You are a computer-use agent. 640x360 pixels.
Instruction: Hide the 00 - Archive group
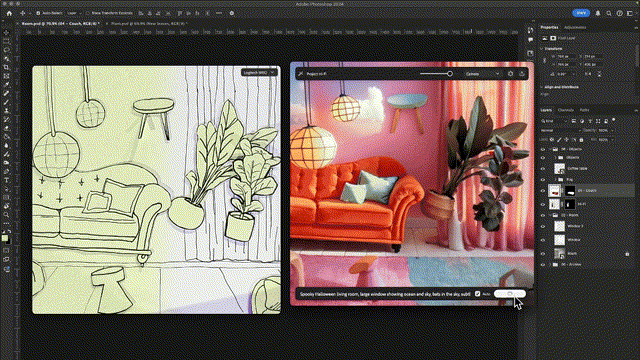click(543, 264)
